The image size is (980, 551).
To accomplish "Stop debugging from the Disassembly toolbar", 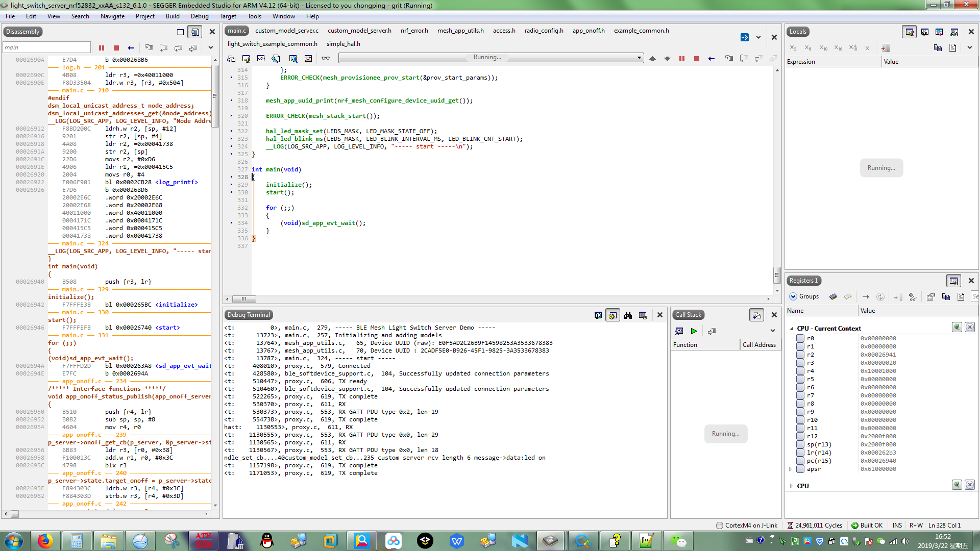I will point(116,48).
